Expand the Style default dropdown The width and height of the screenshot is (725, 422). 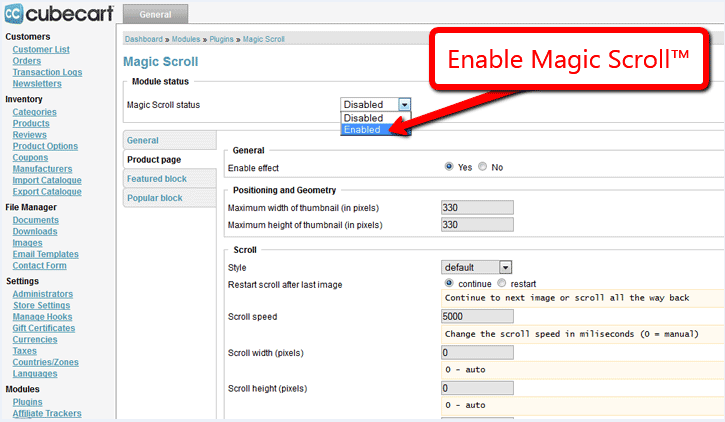point(505,267)
